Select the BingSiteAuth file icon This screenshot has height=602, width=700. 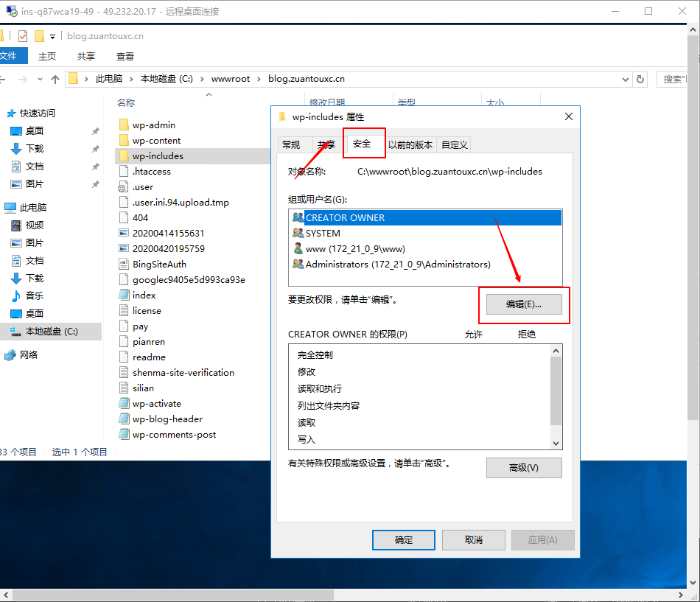pyautogui.click(x=124, y=264)
